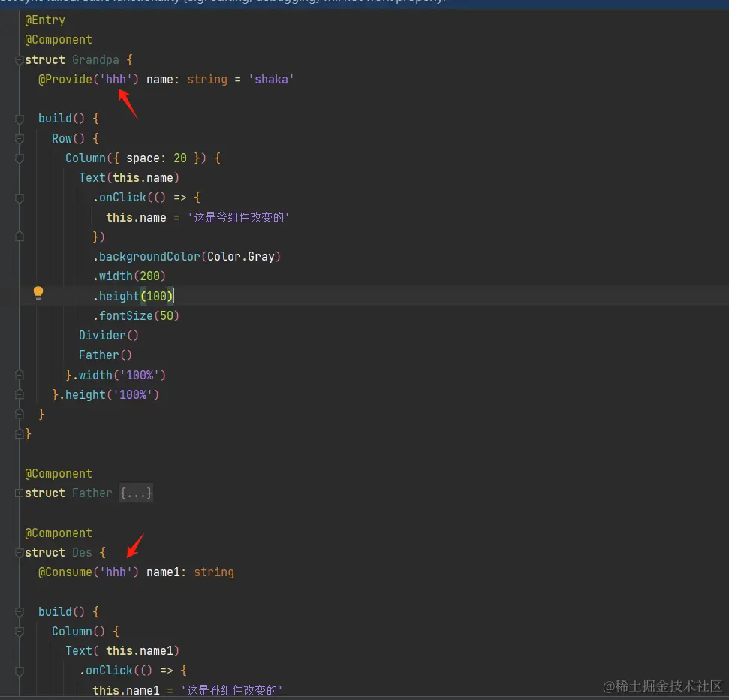Click the 'shaka' string literal
Image resolution: width=729 pixels, height=700 pixels.
[x=272, y=79]
